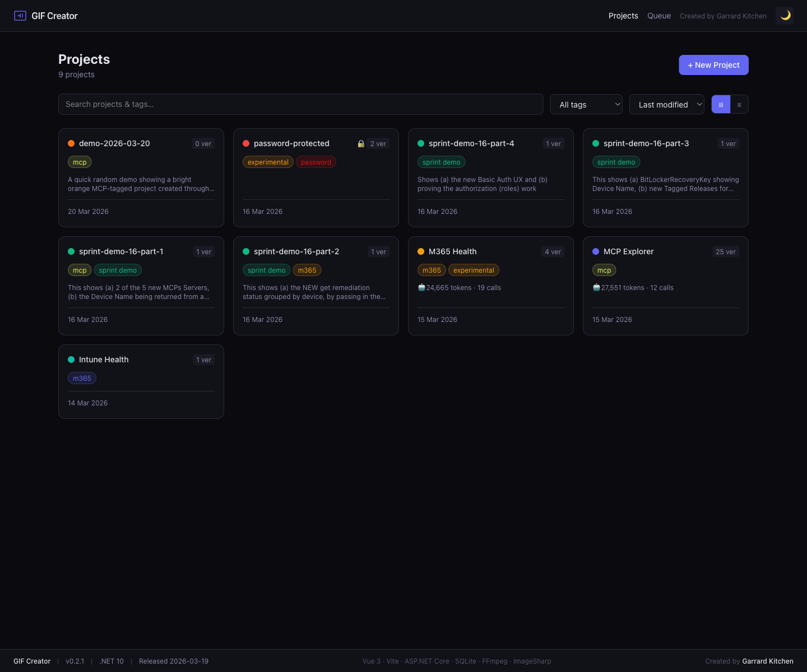Select Projects in the navigation bar
Image resolution: width=807 pixels, height=672 pixels.
pos(623,16)
